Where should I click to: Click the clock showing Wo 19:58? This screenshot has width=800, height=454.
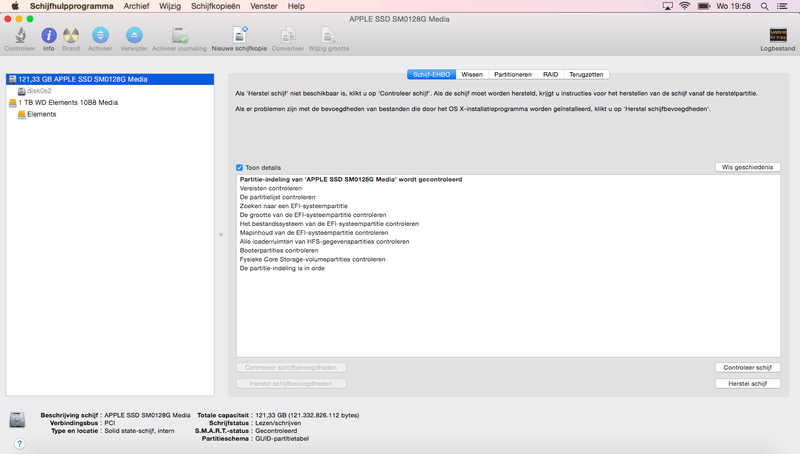pyautogui.click(x=733, y=6)
